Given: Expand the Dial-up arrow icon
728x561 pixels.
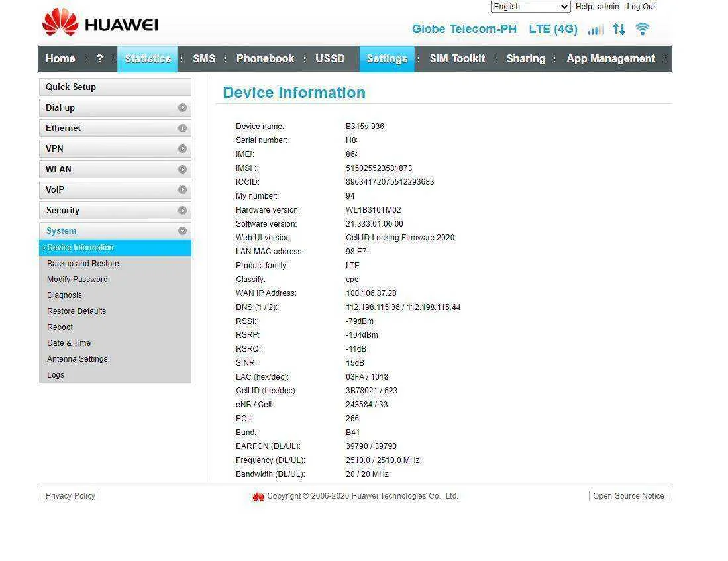Looking at the screenshot, I should tap(182, 108).
